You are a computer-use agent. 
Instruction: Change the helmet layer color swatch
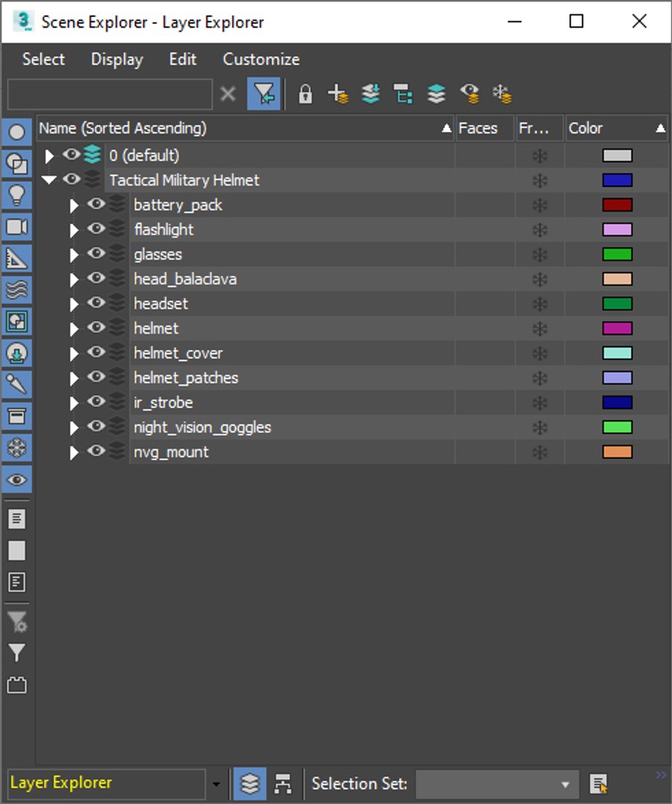coord(617,328)
